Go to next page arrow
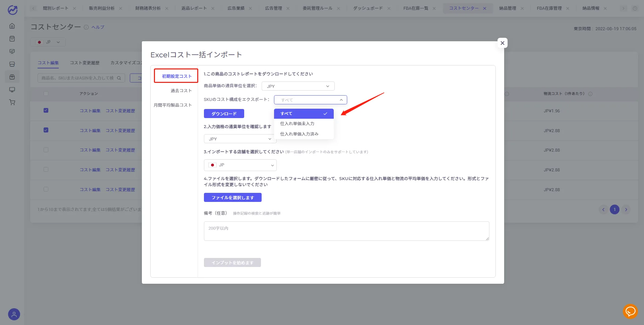The width and height of the screenshot is (644, 325). (x=626, y=210)
